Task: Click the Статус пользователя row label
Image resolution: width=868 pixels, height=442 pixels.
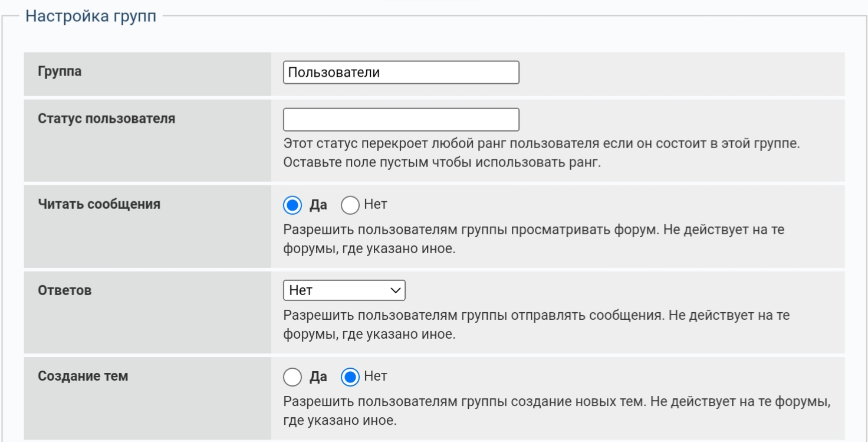Action: pos(106,119)
